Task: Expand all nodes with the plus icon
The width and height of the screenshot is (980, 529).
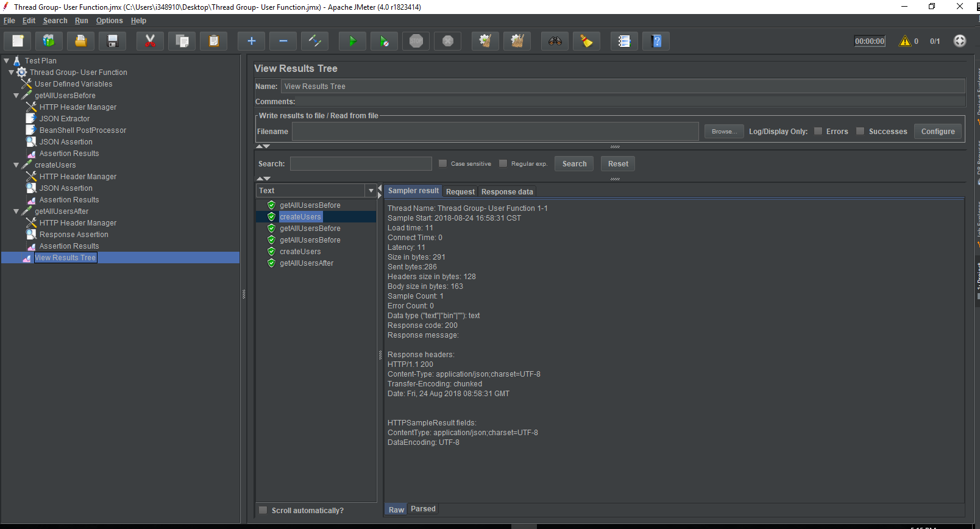Action: pyautogui.click(x=251, y=41)
